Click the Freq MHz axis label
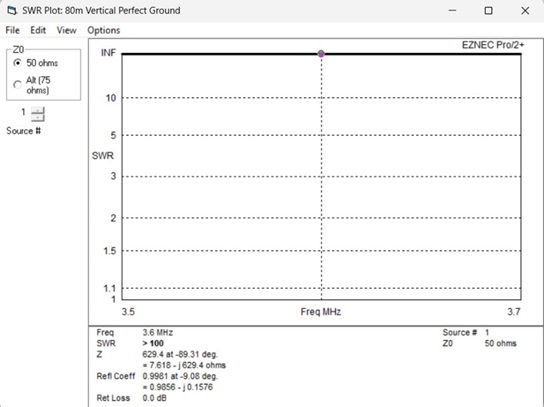The height and width of the screenshot is (407, 544). 321,312
